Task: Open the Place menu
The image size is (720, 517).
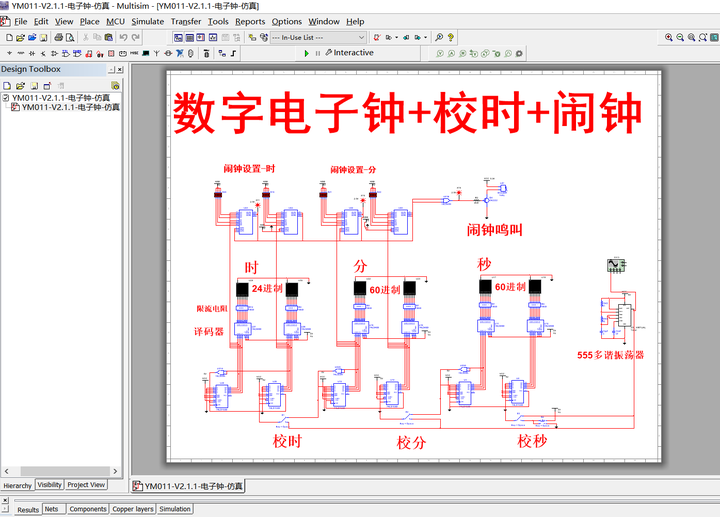Action: pos(90,22)
